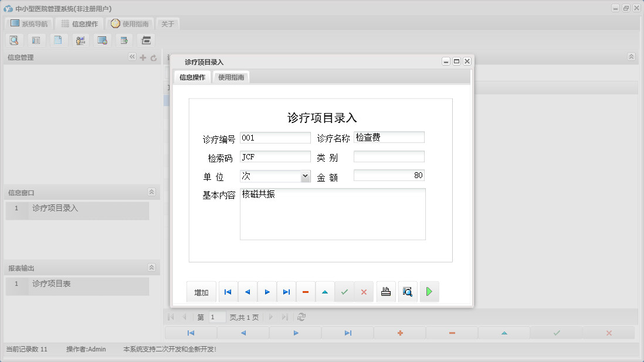Screen dimensions: 644x362
Task: Collapse the 信息窗口 panel
Action: (151, 192)
